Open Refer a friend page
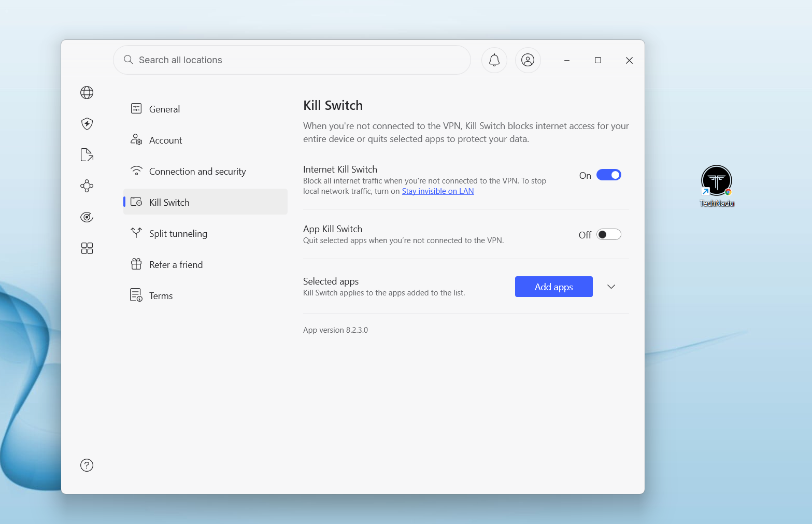 tap(205, 264)
